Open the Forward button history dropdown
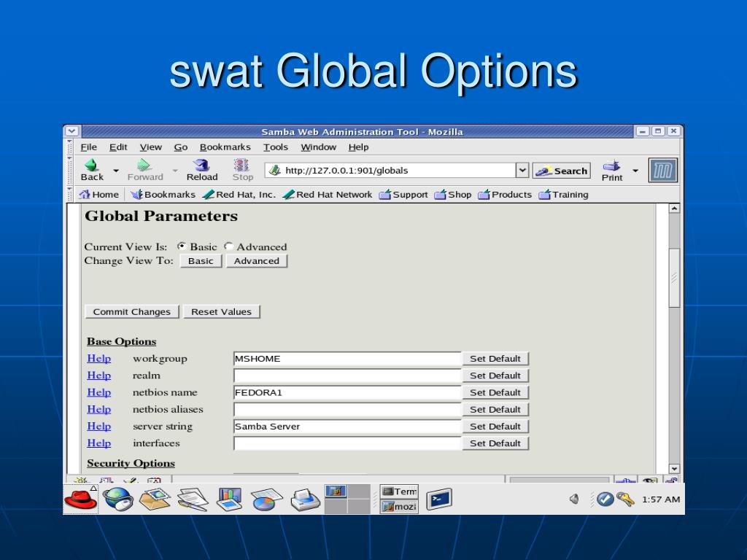 [x=175, y=170]
